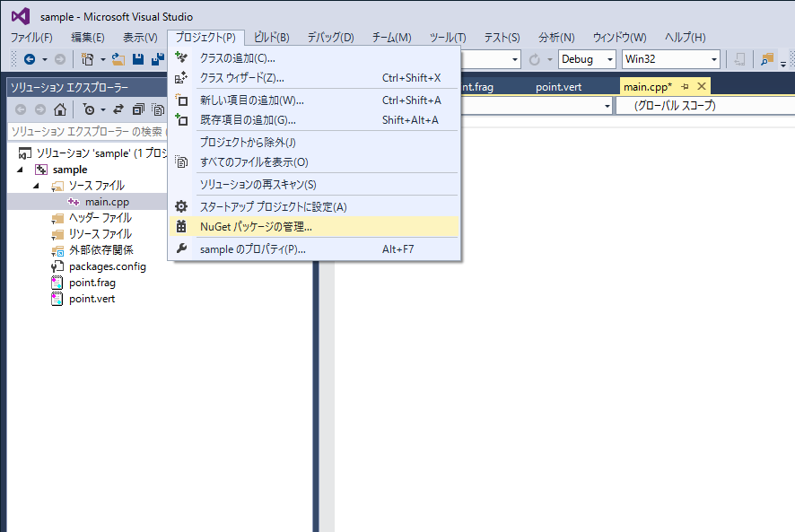Click Solution Explorer's Home icon
Viewport: 795px width, 532px height.
coord(60,109)
